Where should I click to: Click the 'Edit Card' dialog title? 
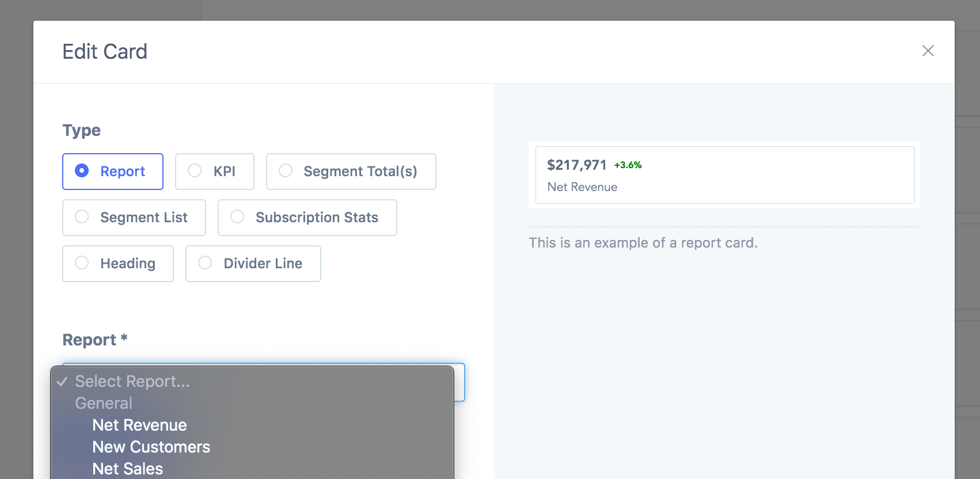tap(105, 52)
